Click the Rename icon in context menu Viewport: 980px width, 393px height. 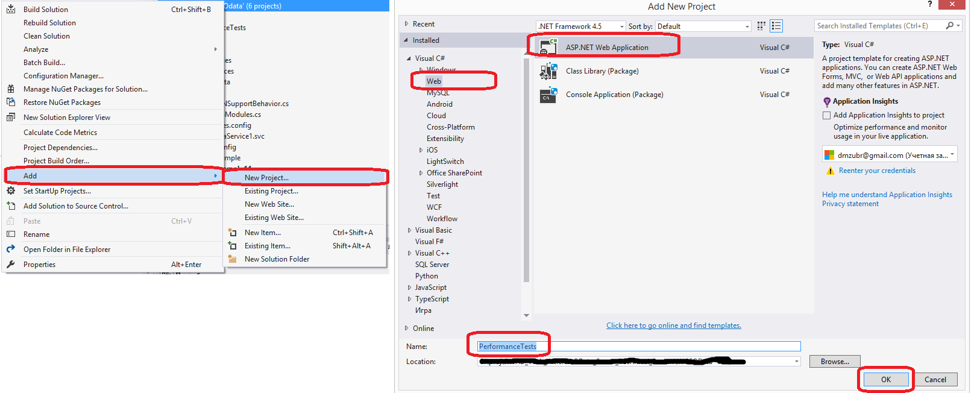click(x=11, y=234)
